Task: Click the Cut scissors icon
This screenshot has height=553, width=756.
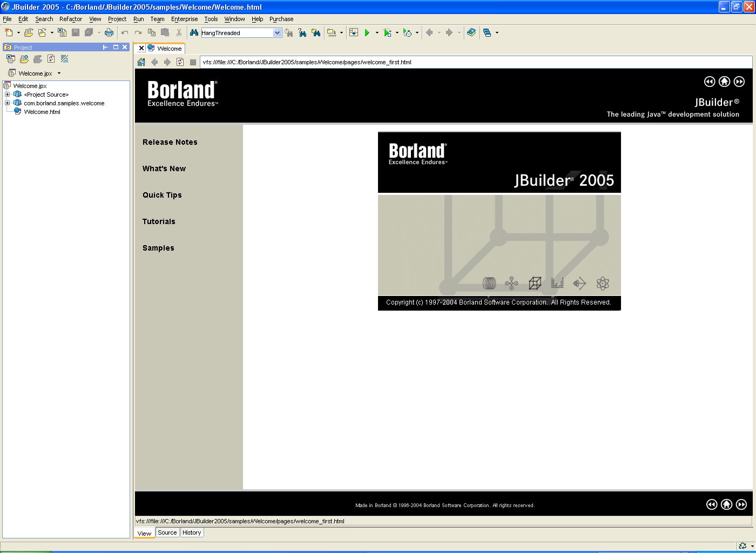Action: click(179, 32)
